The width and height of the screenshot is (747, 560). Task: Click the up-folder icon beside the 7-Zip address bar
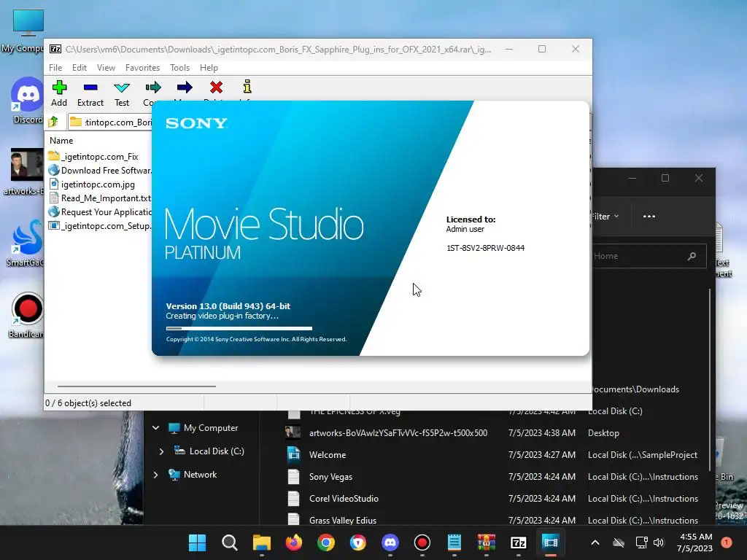(53, 122)
